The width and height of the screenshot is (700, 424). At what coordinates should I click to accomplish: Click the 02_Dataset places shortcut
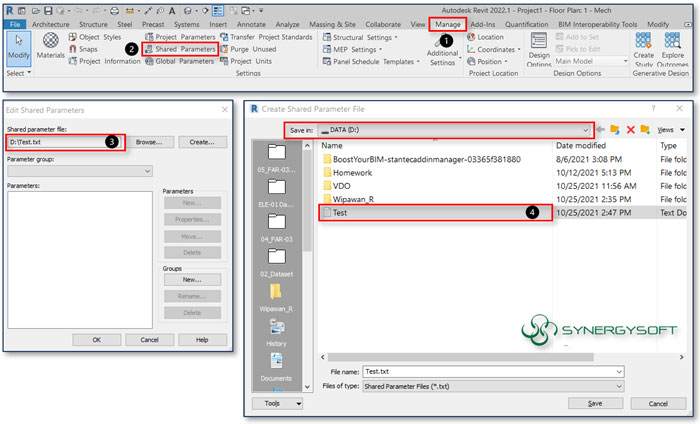pyautogui.click(x=276, y=263)
